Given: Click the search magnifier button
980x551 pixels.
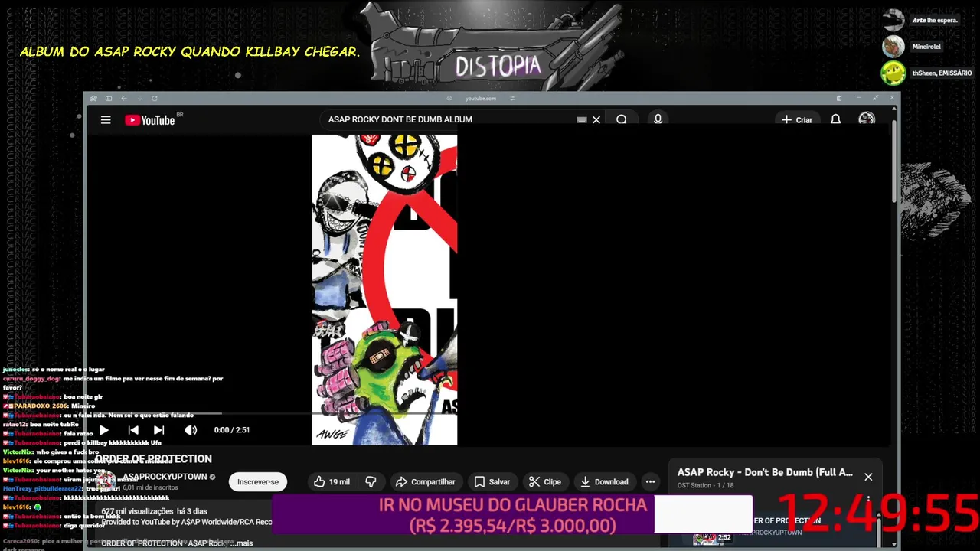Looking at the screenshot, I should pyautogui.click(x=622, y=120).
